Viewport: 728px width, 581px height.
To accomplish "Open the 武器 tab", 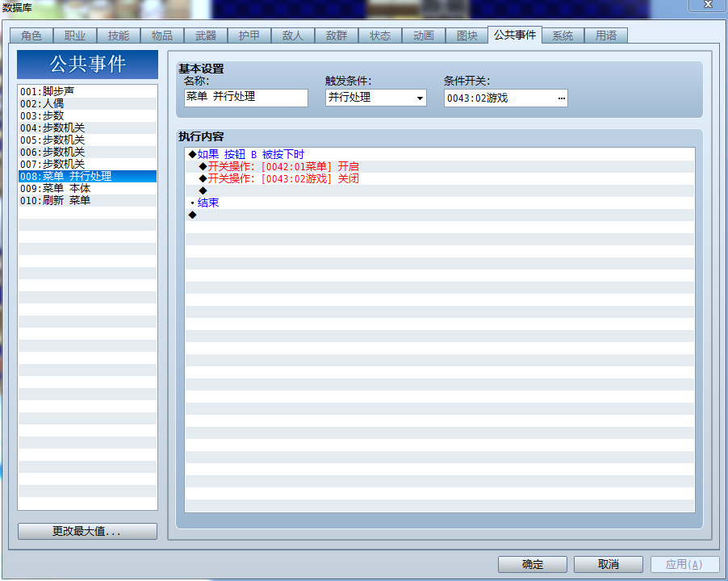I will click(206, 36).
